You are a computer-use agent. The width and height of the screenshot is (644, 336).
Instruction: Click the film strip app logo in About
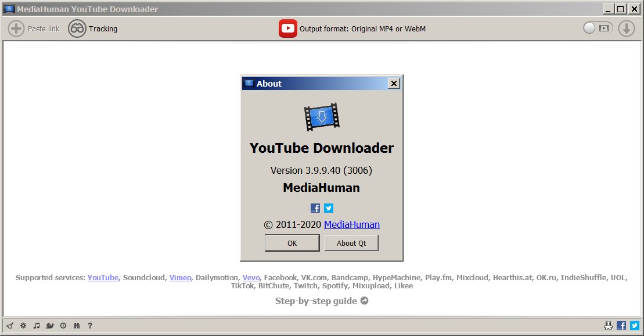coord(322,117)
